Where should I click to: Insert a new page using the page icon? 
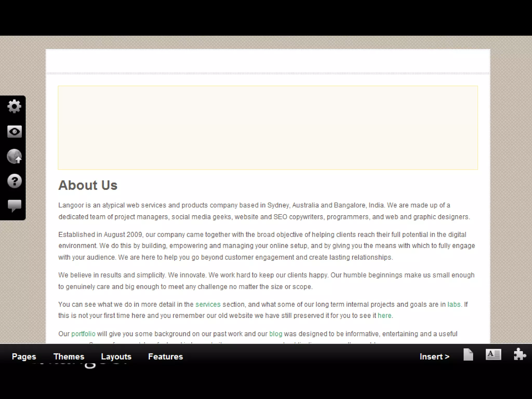point(468,355)
